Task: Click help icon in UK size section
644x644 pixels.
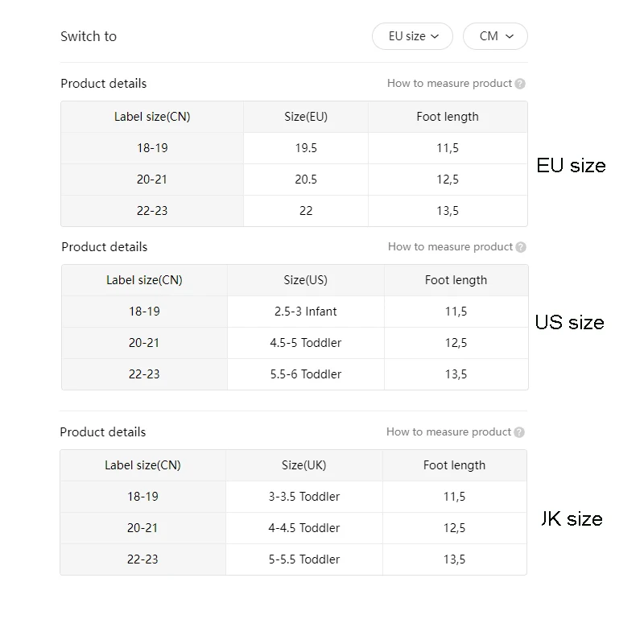Action: click(519, 432)
